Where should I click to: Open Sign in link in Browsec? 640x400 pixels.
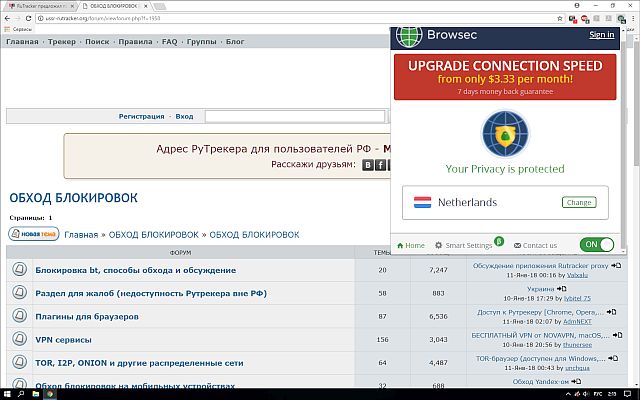[x=601, y=35]
